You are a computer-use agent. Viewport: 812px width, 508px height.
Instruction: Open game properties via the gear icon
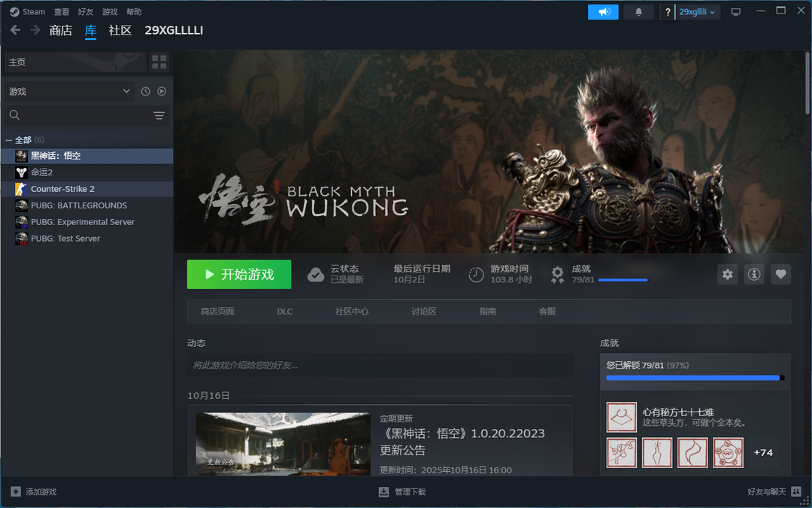pyautogui.click(x=727, y=275)
